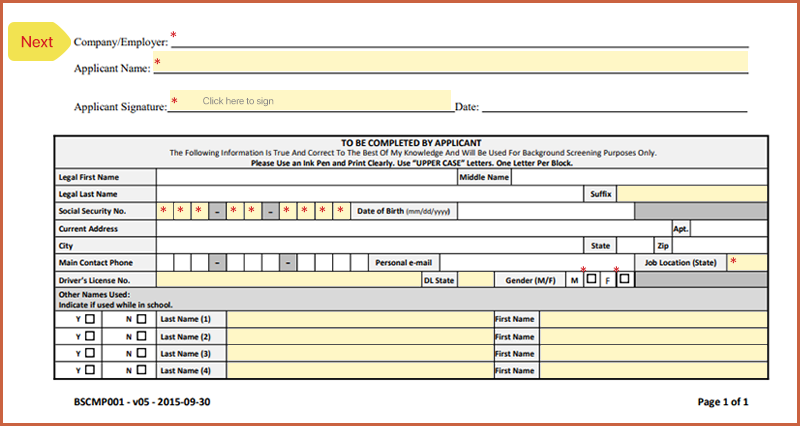800x426 pixels.
Task: Click First Name field in Last Name (3) row
Action: (654, 353)
